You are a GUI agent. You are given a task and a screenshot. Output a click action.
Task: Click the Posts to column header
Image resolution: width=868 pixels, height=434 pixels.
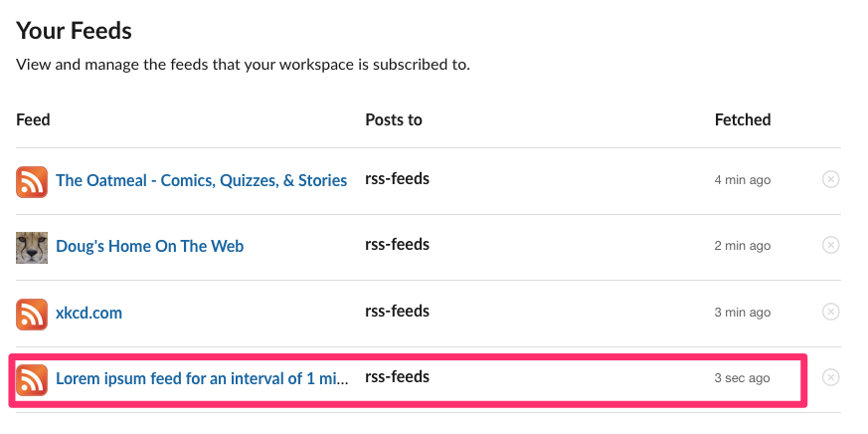394,119
